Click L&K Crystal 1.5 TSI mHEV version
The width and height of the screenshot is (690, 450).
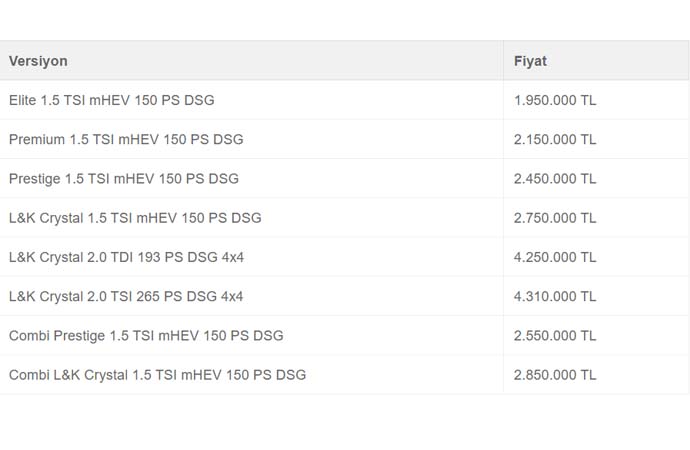tap(135, 218)
